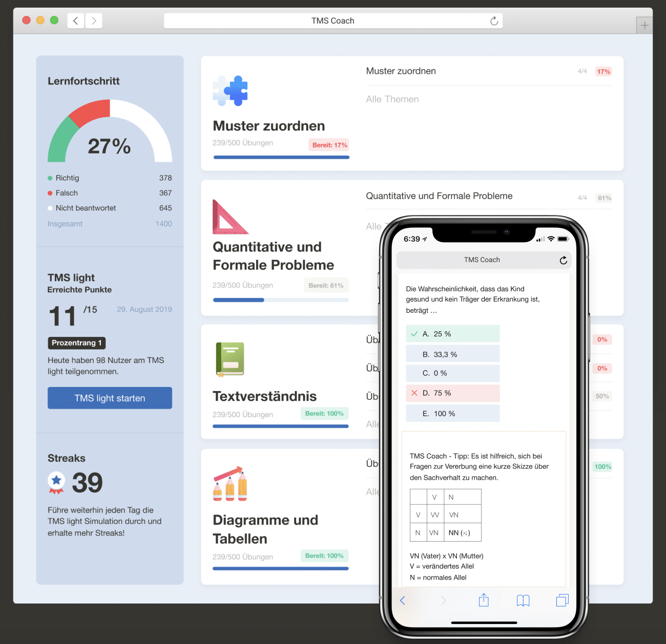Click the Insgesamt 1400 row

pyautogui.click(x=110, y=224)
